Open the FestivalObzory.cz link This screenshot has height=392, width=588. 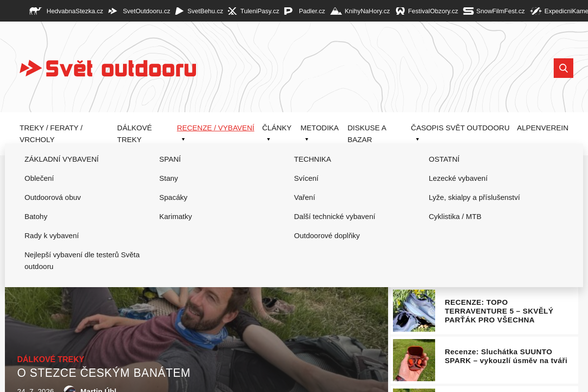pyautogui.click(x=433, y=11)
